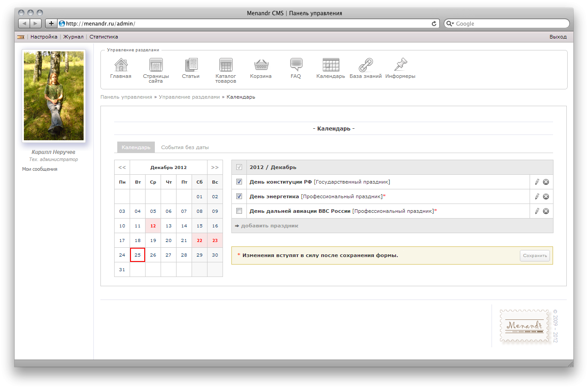Screen dimensions: 588x388
Task: Open the Статьи section icon
Action: 191,65
